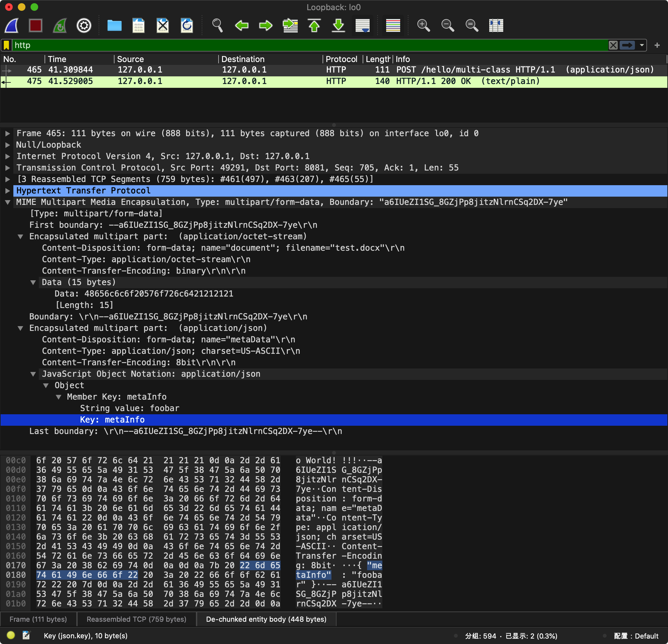Collapse the MIME Multipart Media Encapsulation node
This screenshot has width=668, height=644.
(8, 202)
